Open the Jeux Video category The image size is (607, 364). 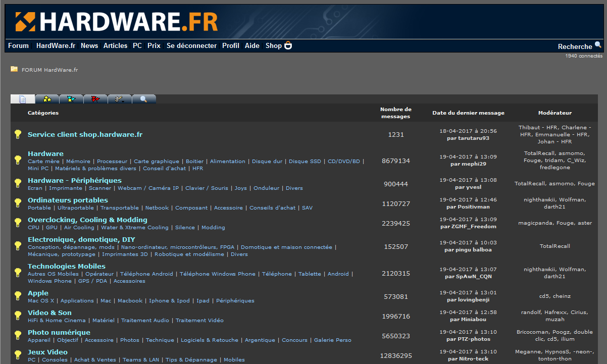tap(47, 352)
